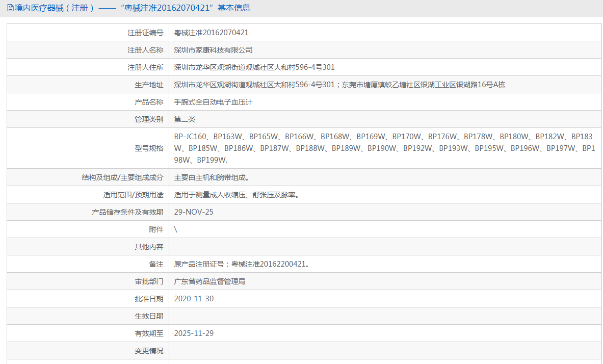Screen dimensions: 603x364
Task: Select the 附件 label
Action: (x=156, y=229)
